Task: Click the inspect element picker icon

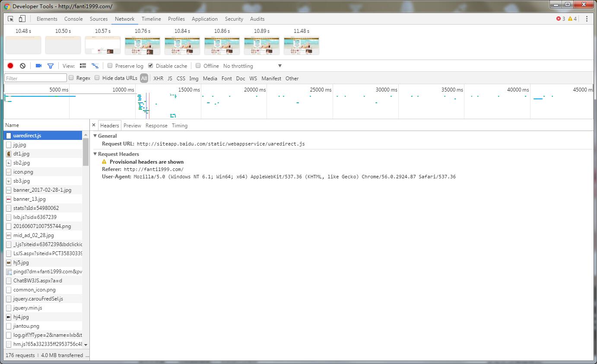Action: coord(11,19)
